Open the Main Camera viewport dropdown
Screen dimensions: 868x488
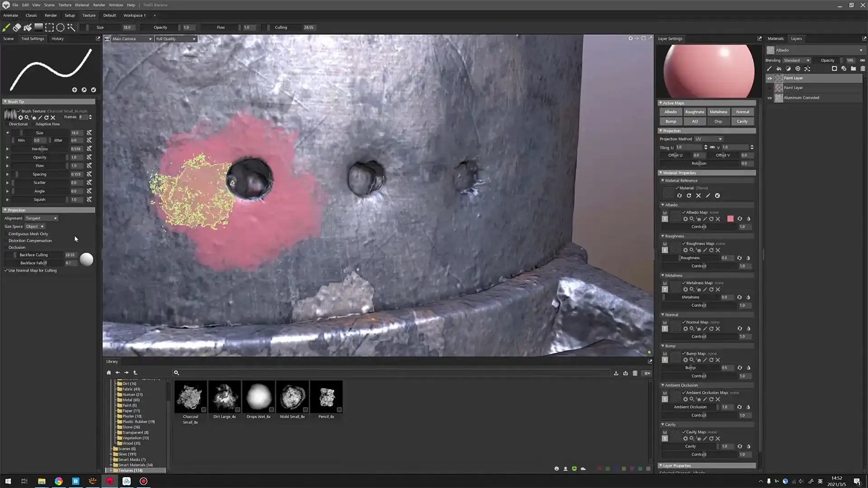click(x=131, y=39)
